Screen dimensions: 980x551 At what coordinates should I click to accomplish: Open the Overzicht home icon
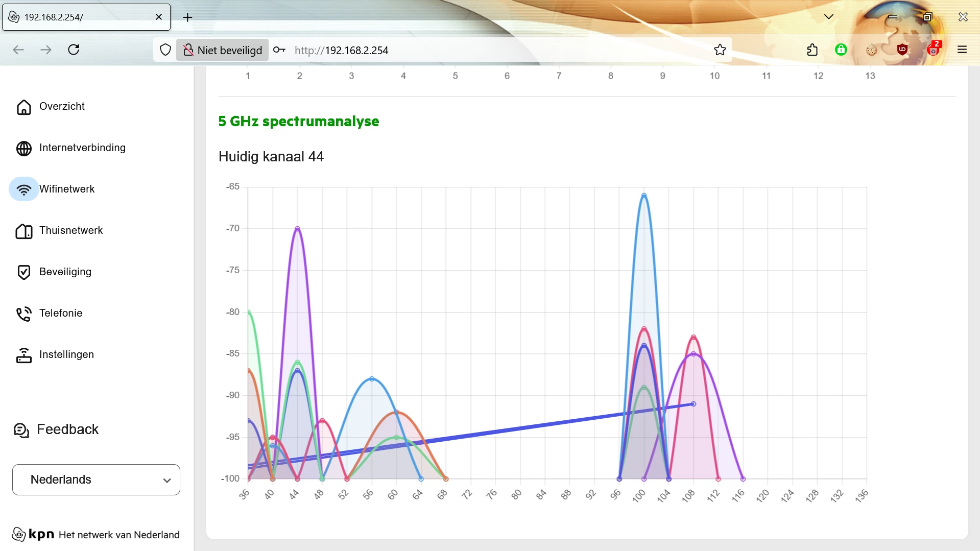pos(24,107)
